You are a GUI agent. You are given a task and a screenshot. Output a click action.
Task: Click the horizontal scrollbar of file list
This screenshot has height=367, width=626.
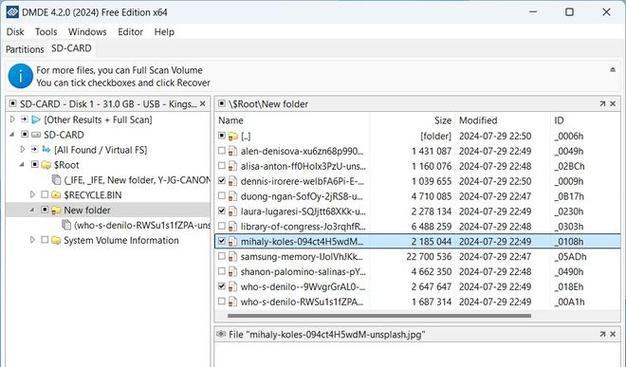[379, 316]
